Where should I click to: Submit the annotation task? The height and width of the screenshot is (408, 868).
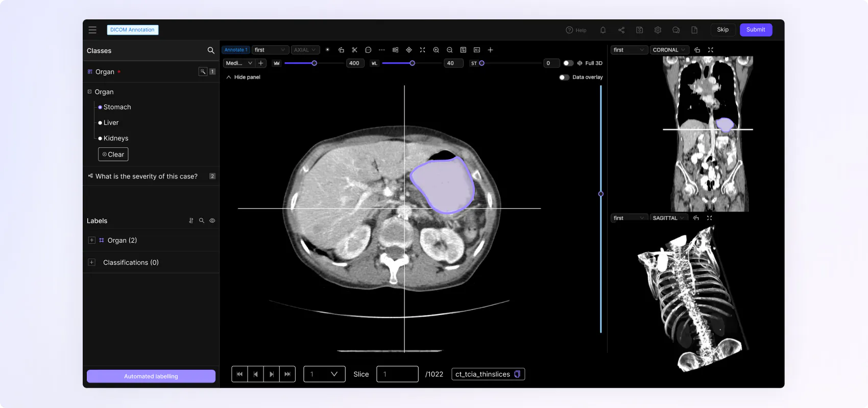click(x=756, y=30)
